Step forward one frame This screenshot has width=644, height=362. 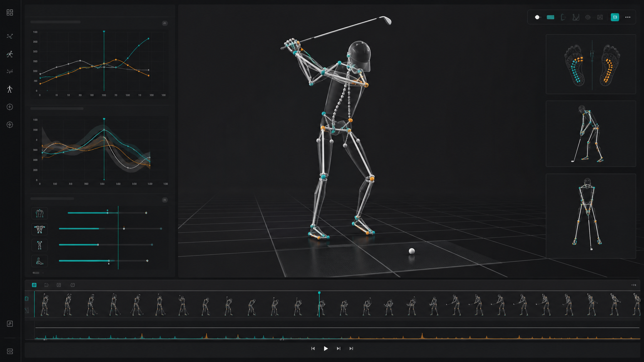coord(339,349)
